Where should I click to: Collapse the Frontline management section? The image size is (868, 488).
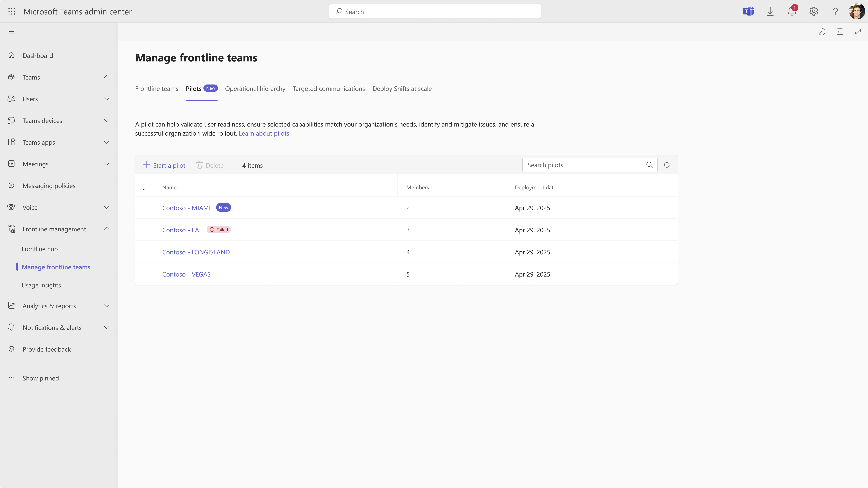pos(107,229)
